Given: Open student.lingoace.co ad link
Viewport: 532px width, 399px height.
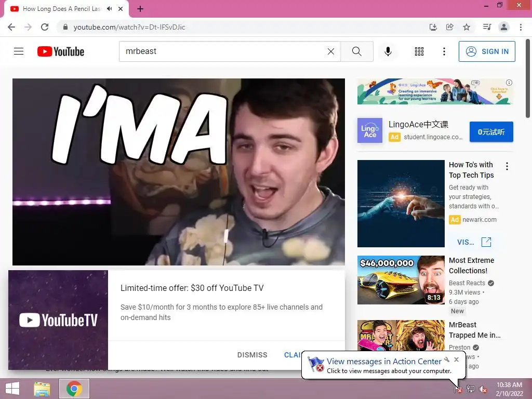Looking at the screenshot, I should point(433,137).
